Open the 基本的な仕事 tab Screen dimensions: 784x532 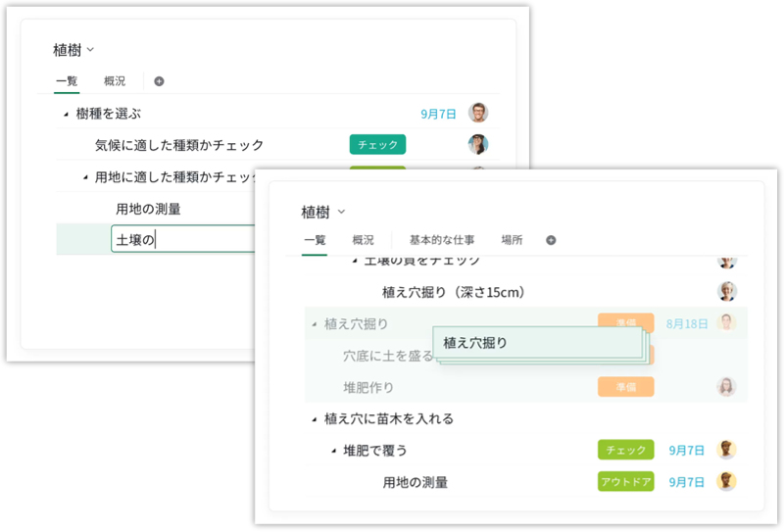[442, 240]
